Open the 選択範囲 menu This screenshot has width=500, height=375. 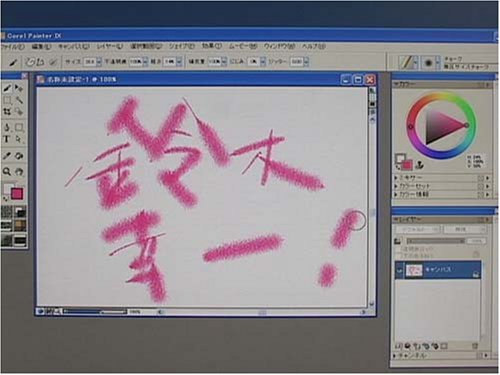146,47
